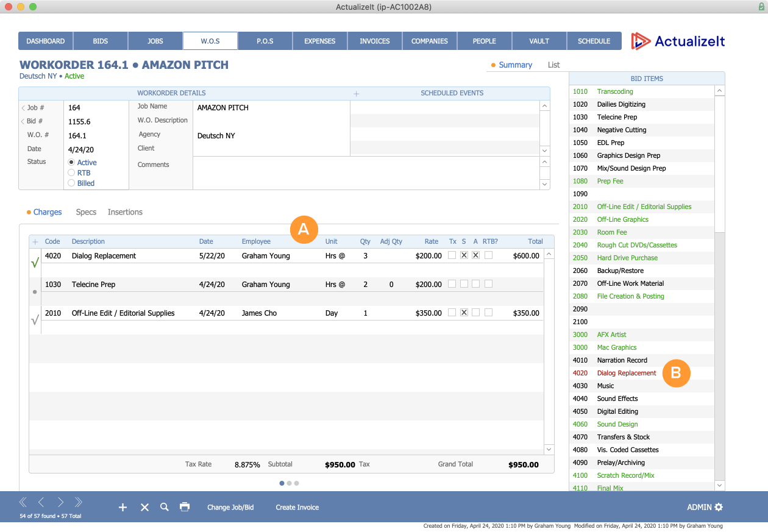768x532 pixels.
Task: Toggle Tx checkbox for Off-Line Edit row
Action: click(452, 313)
